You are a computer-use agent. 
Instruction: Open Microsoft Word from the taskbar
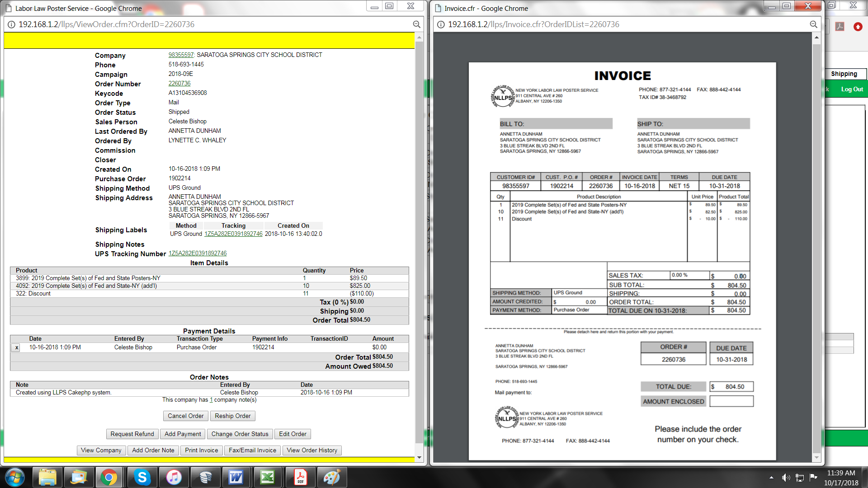[236, 477]
